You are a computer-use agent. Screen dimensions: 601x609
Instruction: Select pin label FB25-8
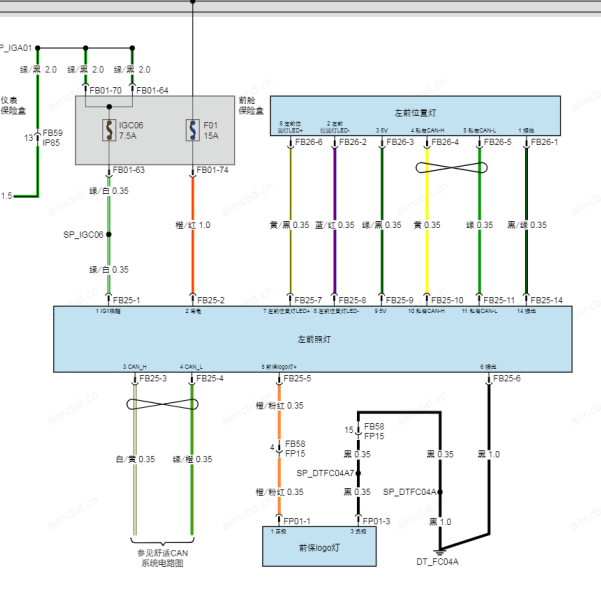tap(352, 300)
